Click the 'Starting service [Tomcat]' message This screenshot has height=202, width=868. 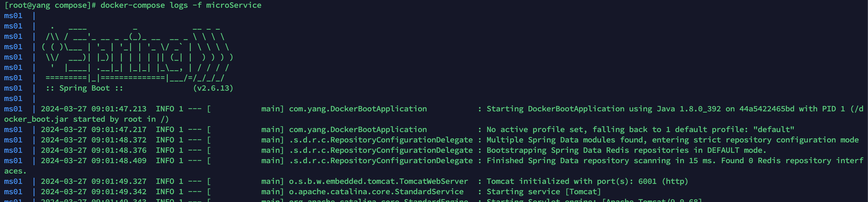(x=543, y=192)
